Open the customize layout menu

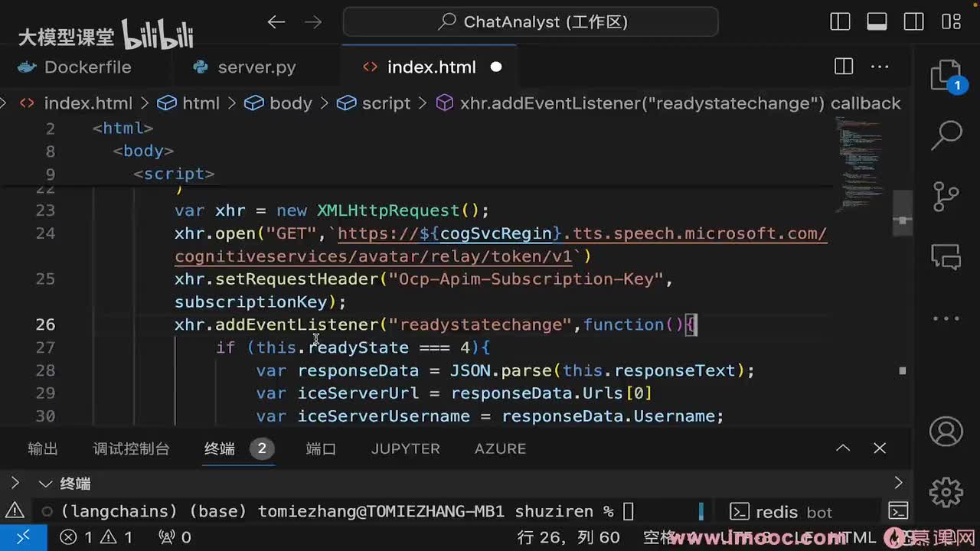point(951,21)
